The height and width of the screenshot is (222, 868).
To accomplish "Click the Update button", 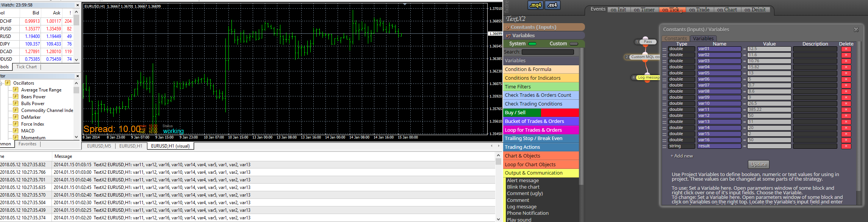I will (x=759, y=164).
